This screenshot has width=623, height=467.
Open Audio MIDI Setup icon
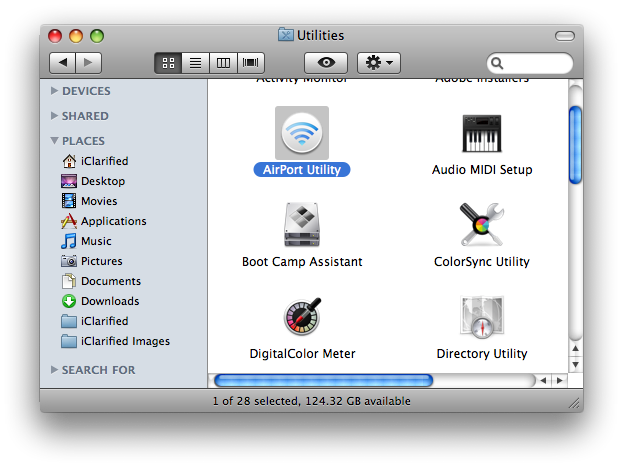point(482,133)
